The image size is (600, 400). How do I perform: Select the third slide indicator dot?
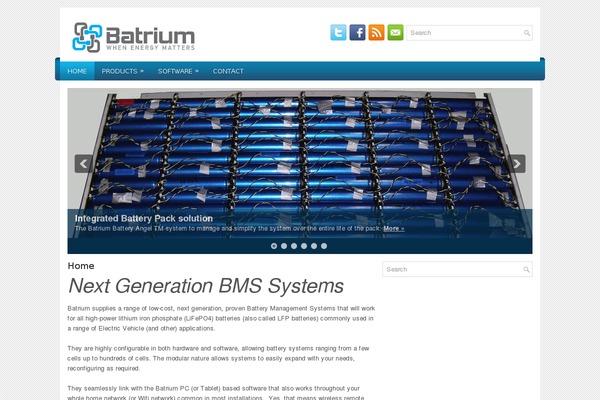click(294, 246)
